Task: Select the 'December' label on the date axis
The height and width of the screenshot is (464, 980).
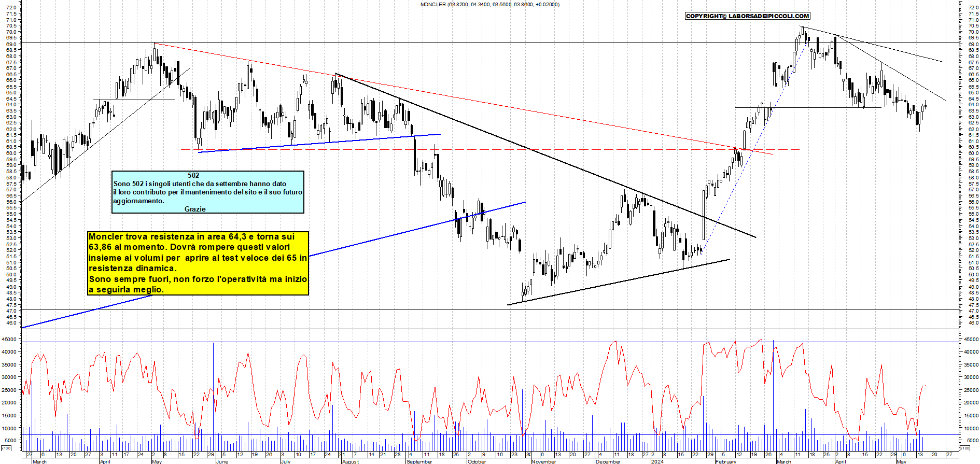Action: point(608,461)
